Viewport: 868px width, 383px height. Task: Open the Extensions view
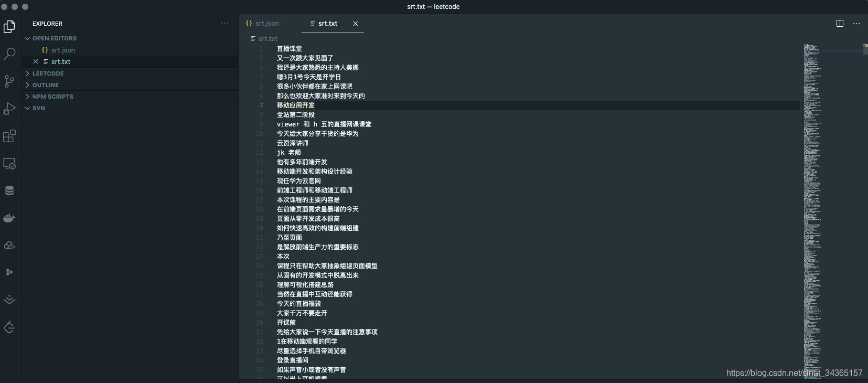pyautogui.click(x=9, y=136)
